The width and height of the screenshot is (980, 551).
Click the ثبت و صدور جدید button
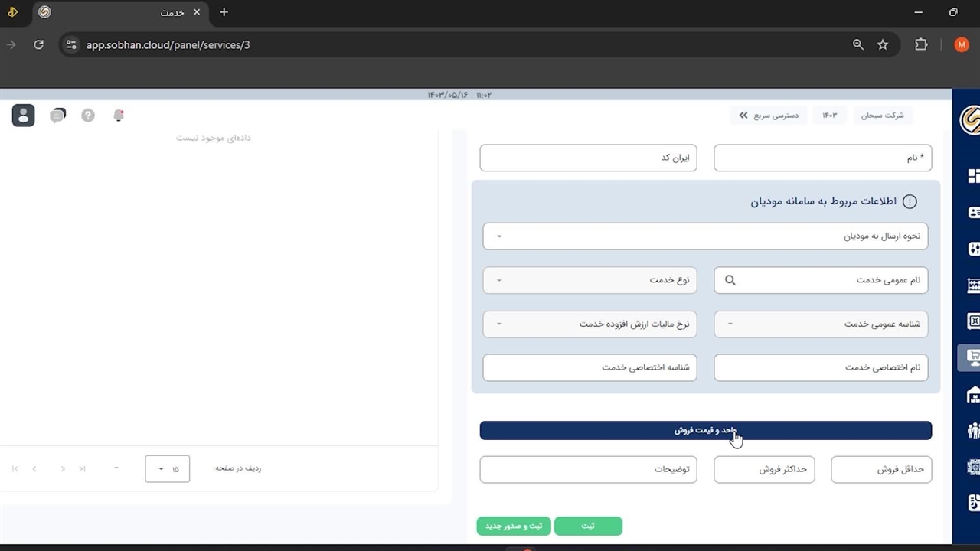click(x=513, y=527)
